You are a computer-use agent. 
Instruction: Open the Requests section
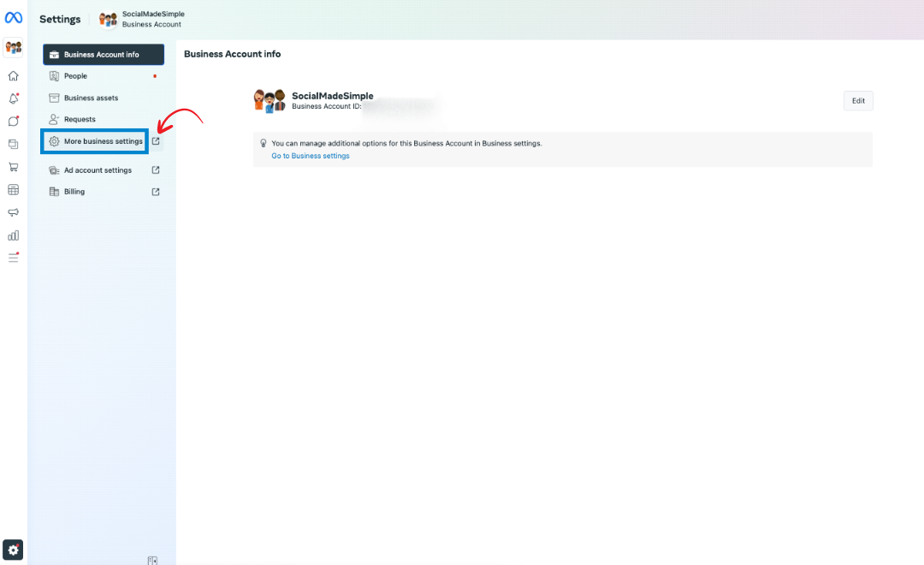coord(104,119)
